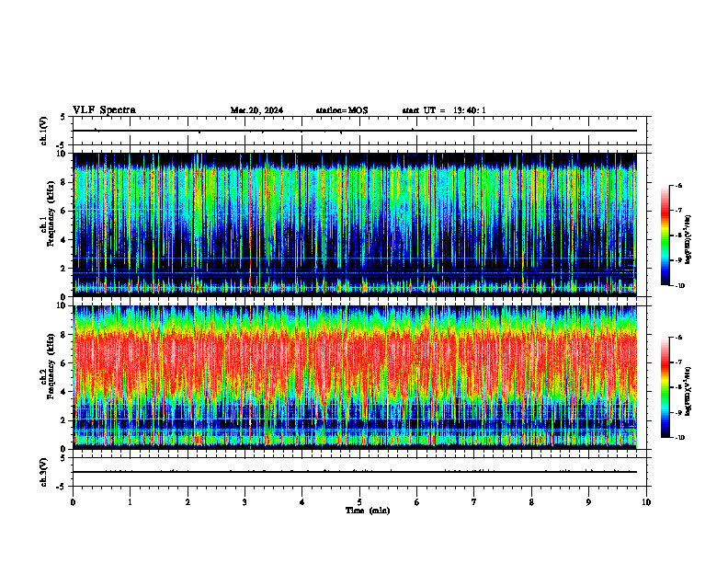Click the ch.2 frequency tick label "4"

click(64, 392)
